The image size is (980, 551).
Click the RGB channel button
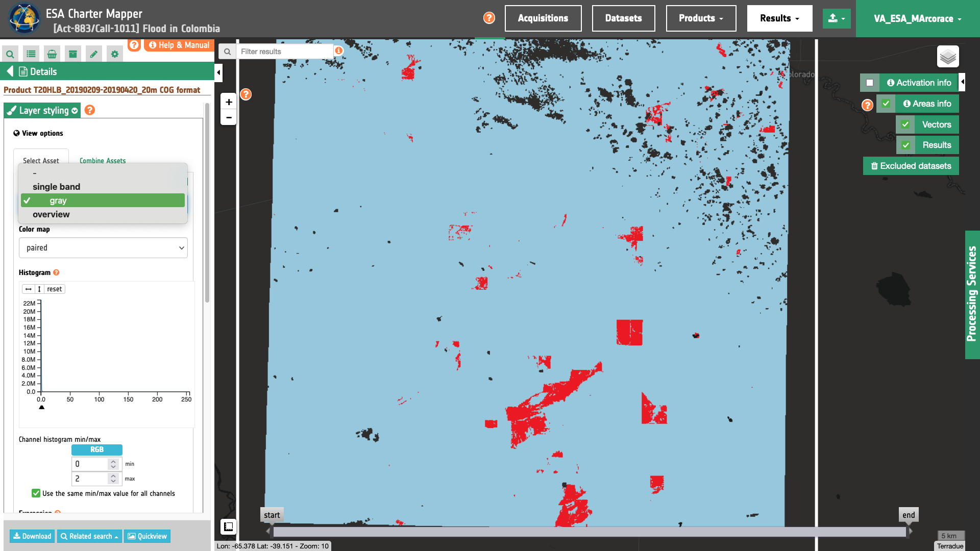[97, 449]
